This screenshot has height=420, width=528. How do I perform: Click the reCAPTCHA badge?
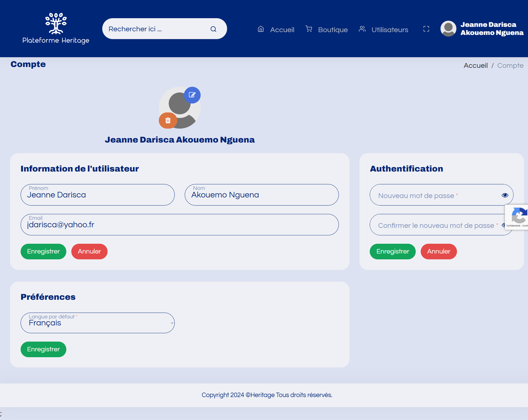(x=518, y=217)
